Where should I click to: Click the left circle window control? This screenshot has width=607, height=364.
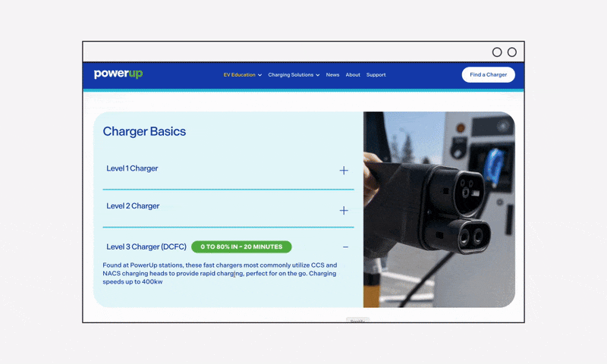click(x=497, y=52)
